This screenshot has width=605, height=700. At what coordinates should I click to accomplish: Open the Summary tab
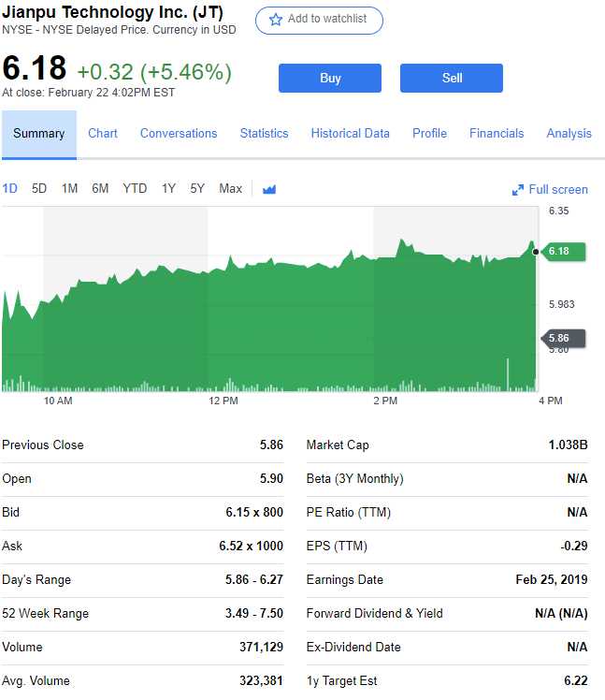pos(39,134)
